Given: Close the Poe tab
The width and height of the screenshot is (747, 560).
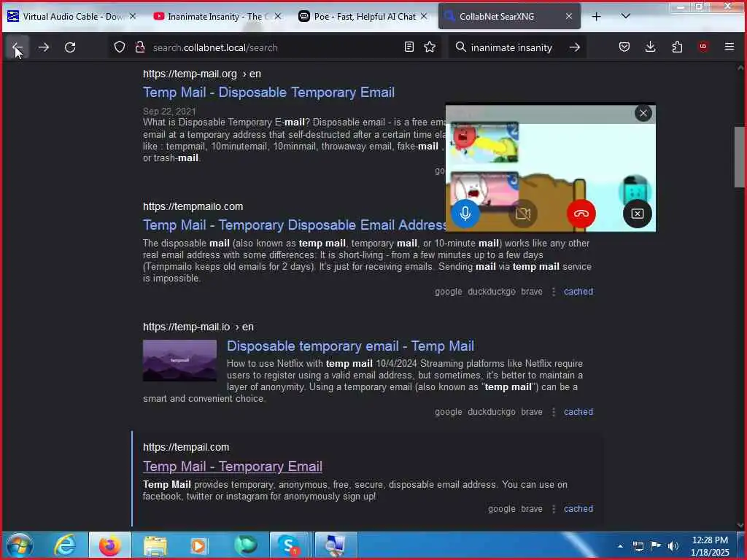Looking at the screenshot, I should tap(424, 17).
